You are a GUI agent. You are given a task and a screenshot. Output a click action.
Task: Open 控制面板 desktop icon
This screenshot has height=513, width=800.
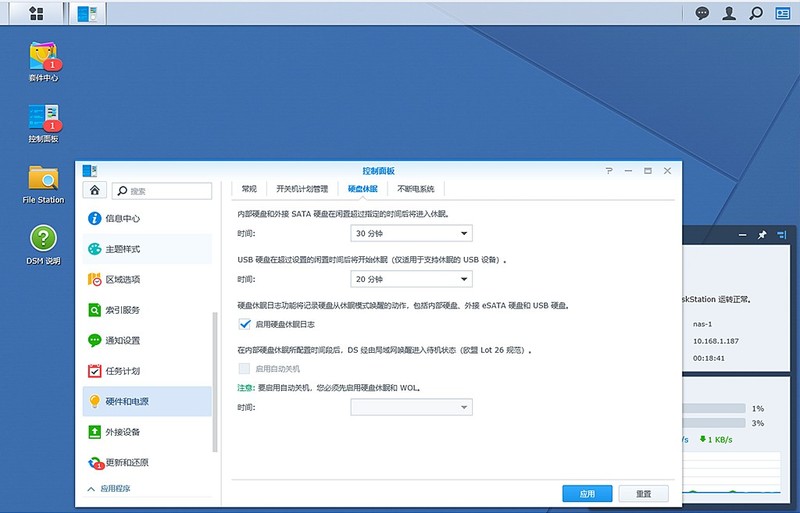pos(43,124)
